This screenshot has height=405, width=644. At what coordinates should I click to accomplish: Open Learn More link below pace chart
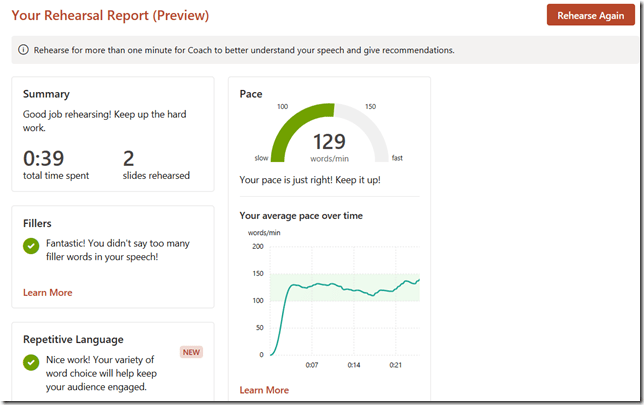point(264,390)
